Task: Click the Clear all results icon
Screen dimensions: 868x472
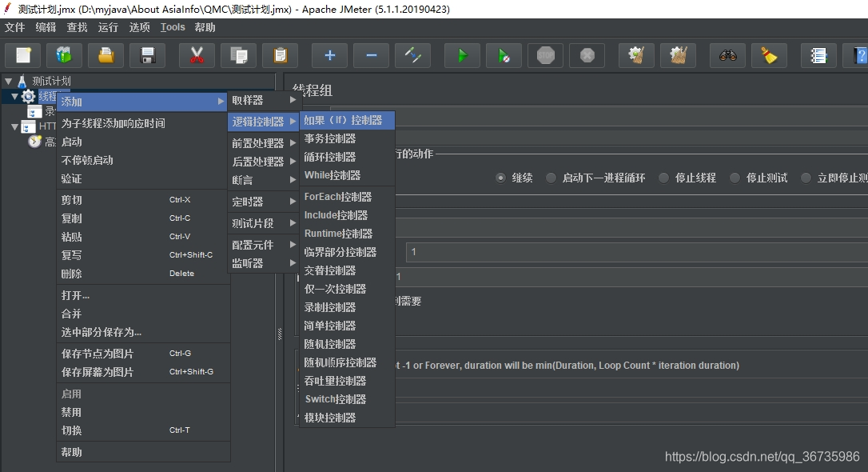Action: coord(678,55)
